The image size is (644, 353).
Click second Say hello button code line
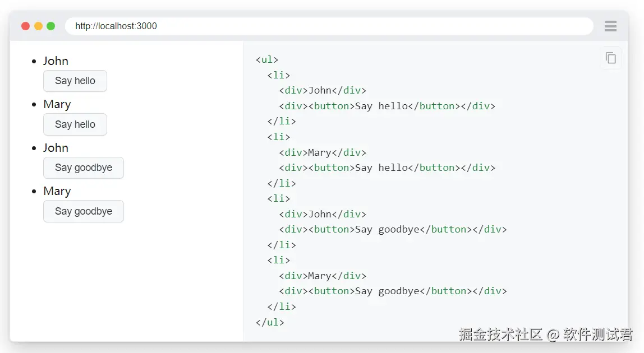[x=387, y=168]
